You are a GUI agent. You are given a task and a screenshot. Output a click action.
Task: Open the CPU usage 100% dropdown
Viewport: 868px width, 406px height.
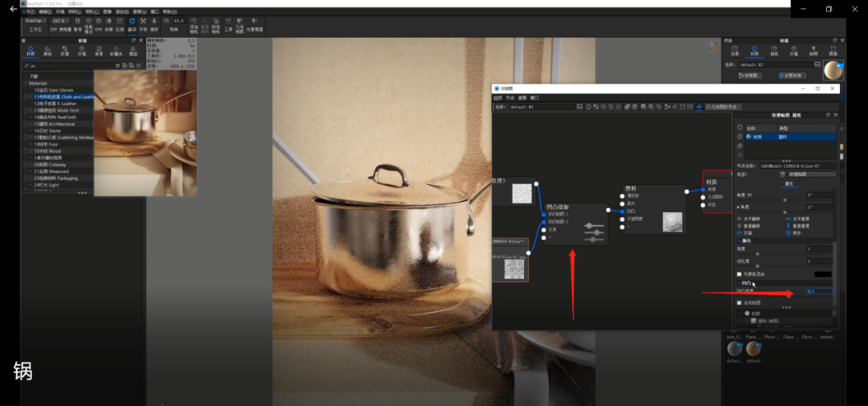click(60, 20)
